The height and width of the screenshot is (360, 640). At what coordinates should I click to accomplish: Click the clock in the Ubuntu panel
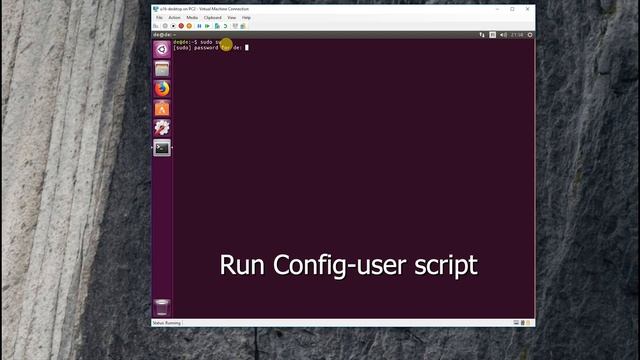[x=517, y=35]
